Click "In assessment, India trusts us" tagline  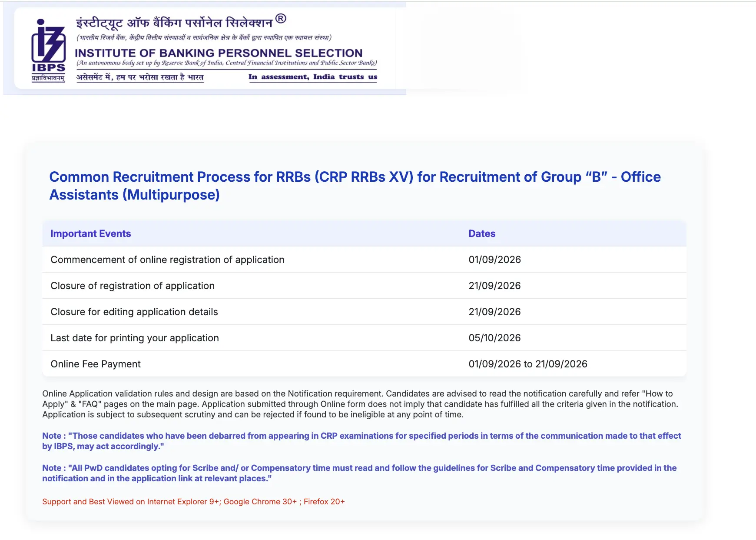point(313,77)
